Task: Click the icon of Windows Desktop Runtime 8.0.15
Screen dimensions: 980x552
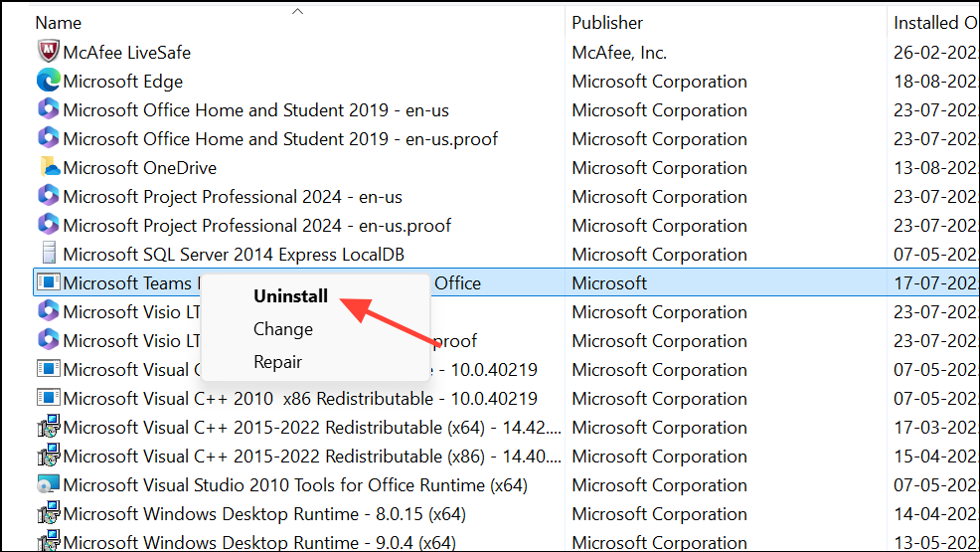Action: coord(48,513)
